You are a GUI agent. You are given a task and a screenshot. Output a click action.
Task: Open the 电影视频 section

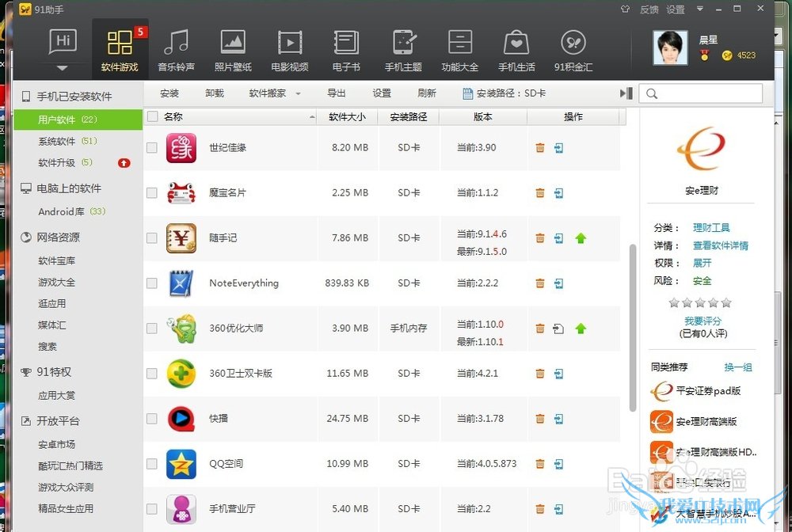pos(290,49)
